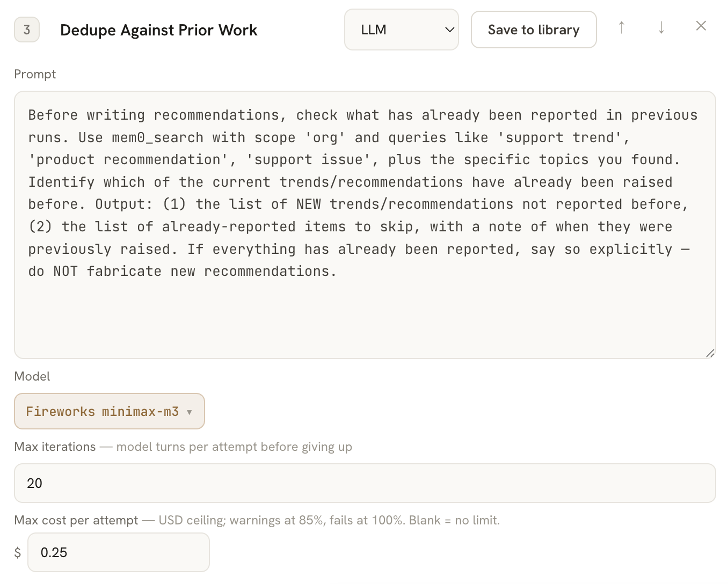Select the Dedupe Against Prior Work title
Viewport: 728px width, 584px height.
point(159,30)
